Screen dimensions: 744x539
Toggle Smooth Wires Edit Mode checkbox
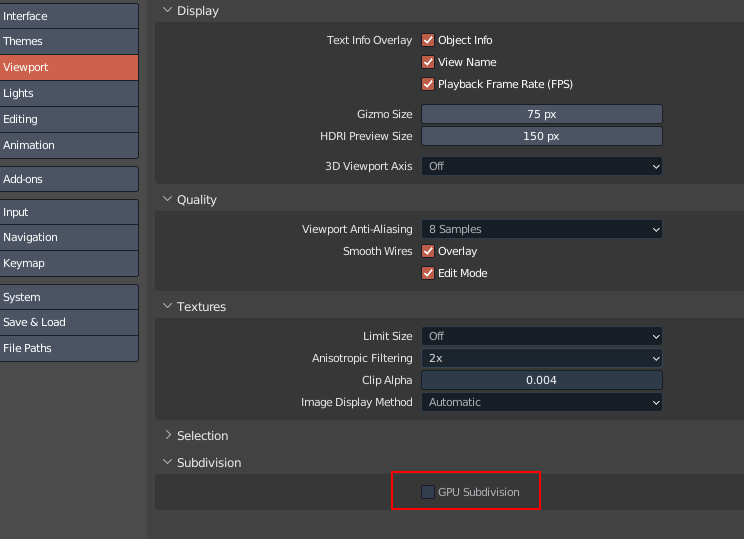point(428,273)
